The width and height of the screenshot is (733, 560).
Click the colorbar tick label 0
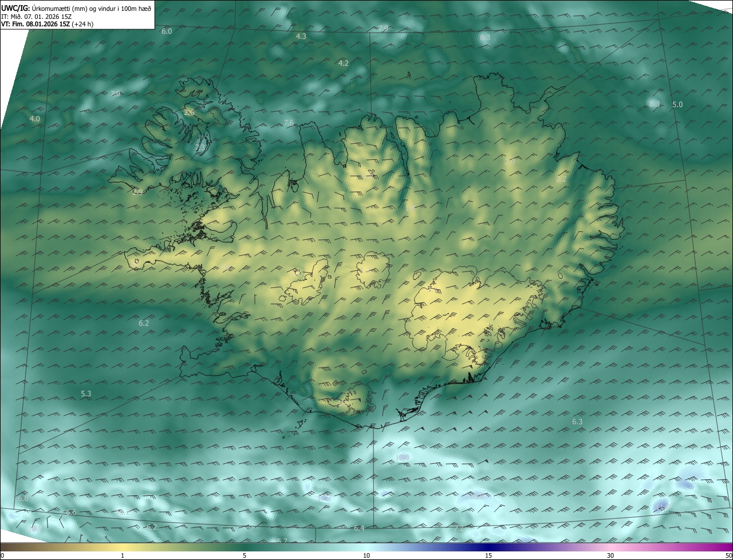(2, 555)
